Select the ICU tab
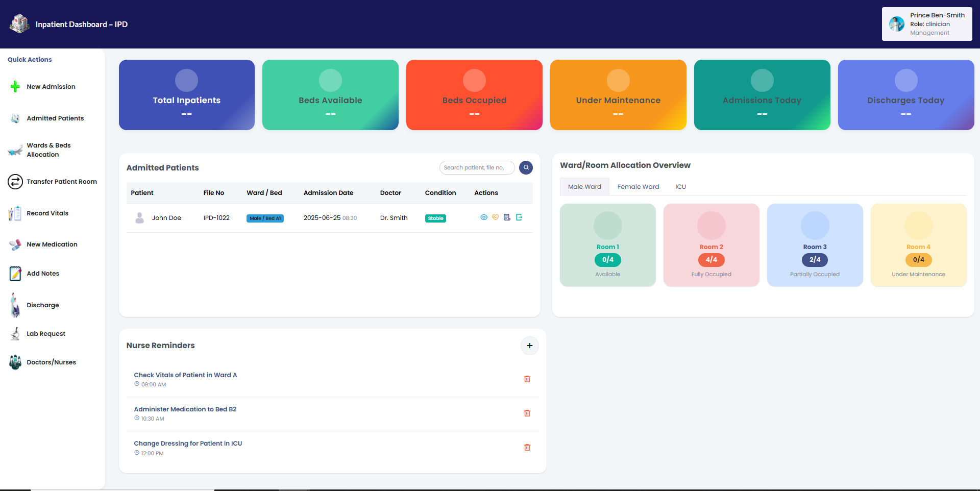The width and height of the screenshot is (980, 491). coord(680,187)
